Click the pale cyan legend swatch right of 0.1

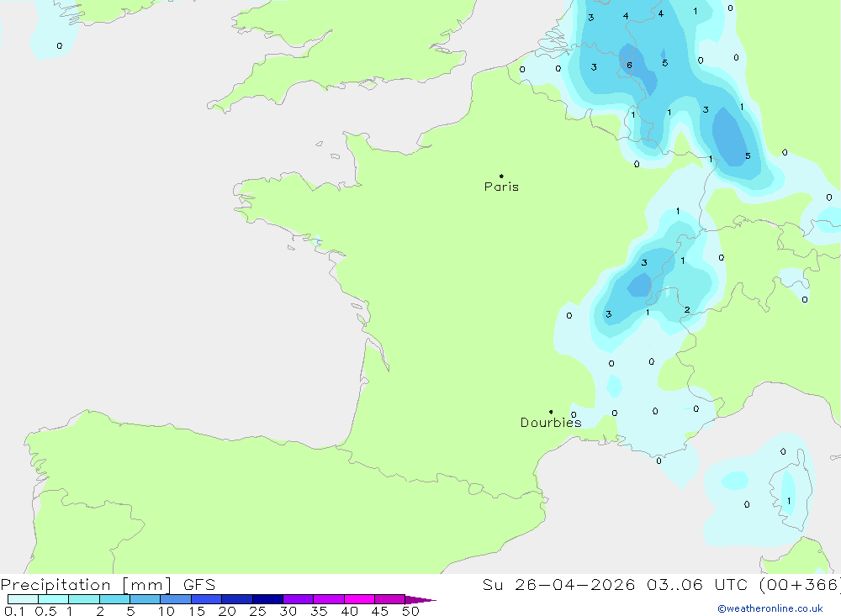point(23,599)
